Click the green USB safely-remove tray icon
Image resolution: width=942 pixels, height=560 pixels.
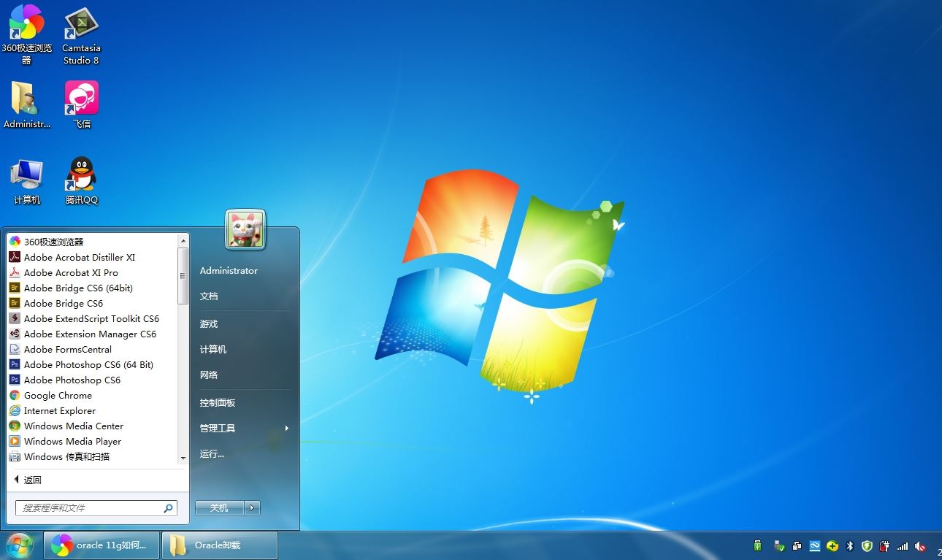click(x=758, y=545)
